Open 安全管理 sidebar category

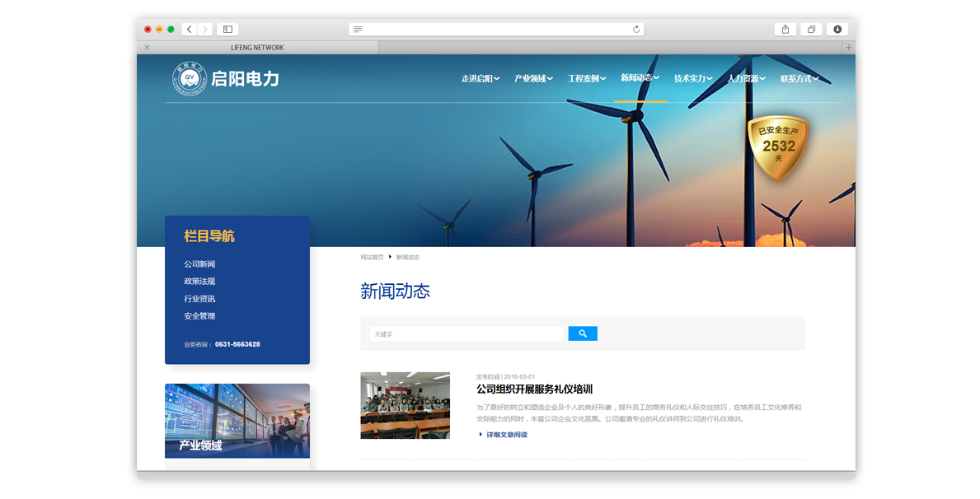pos(199,316)
